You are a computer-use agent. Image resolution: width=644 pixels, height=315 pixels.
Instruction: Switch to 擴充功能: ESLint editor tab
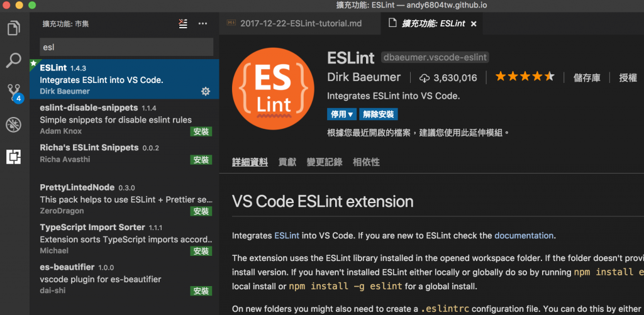click(x=431, y=23)
